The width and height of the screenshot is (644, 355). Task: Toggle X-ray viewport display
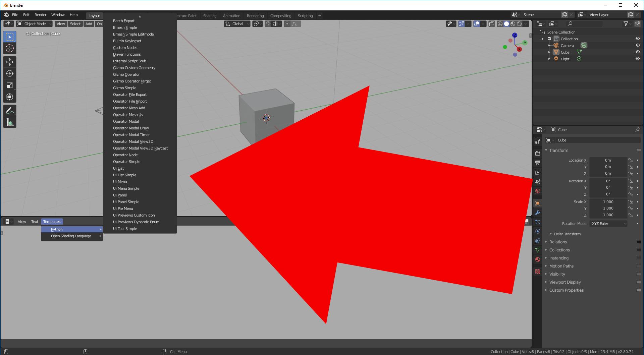pos(491,24)
